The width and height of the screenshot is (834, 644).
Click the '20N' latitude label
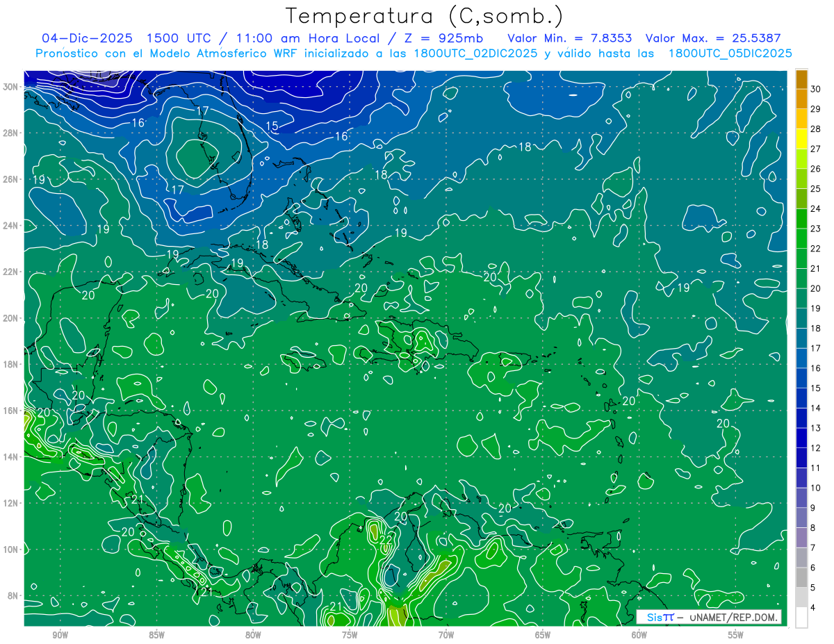click(x=11, y=318)
